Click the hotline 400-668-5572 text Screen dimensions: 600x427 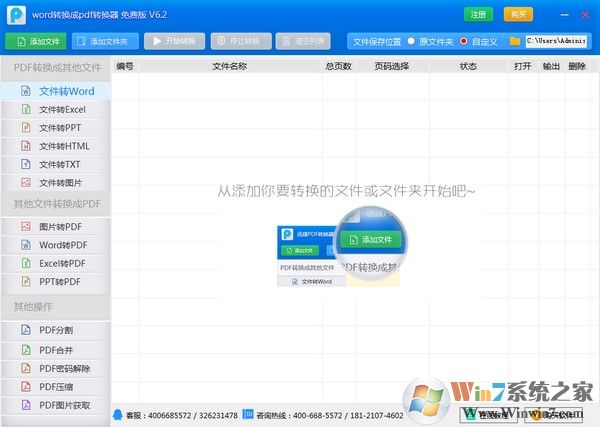[x=317, y=416]
